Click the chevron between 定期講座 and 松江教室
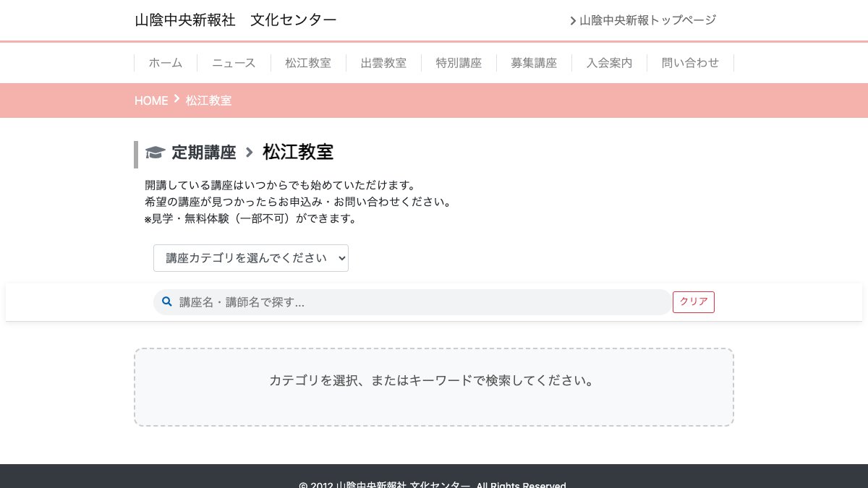 (250, 153)
